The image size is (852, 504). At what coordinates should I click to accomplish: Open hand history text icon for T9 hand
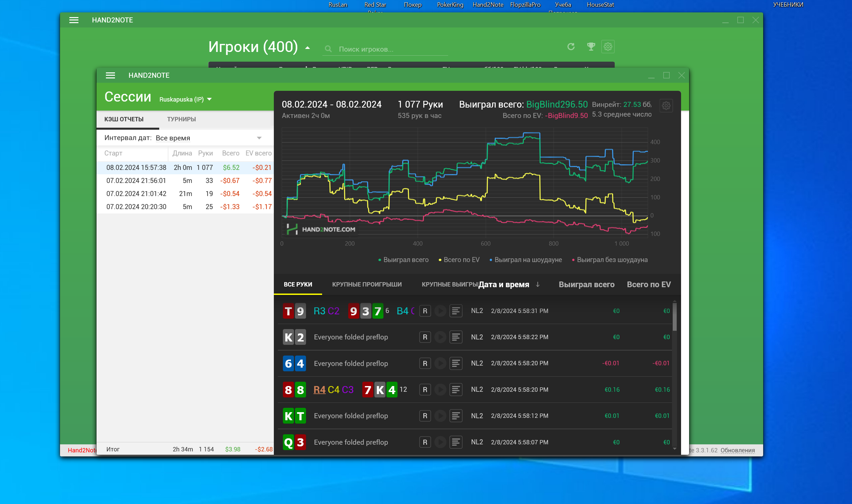456,311
